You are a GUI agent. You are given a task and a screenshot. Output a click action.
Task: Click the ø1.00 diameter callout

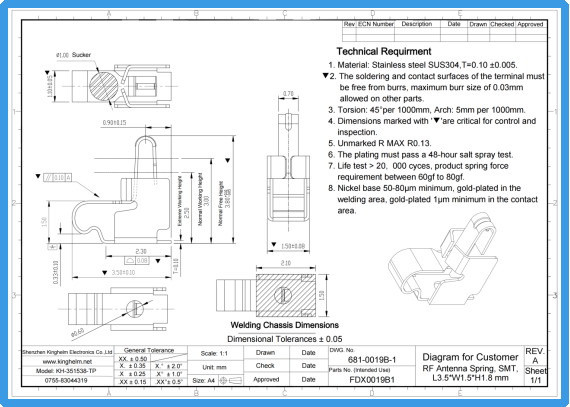tap(62, 55)
